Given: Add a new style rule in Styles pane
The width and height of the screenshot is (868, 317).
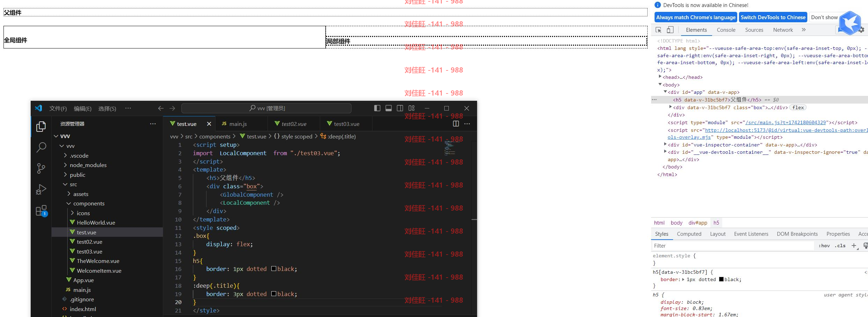Looking at the screenshot, I should click(x=854, y=246).
